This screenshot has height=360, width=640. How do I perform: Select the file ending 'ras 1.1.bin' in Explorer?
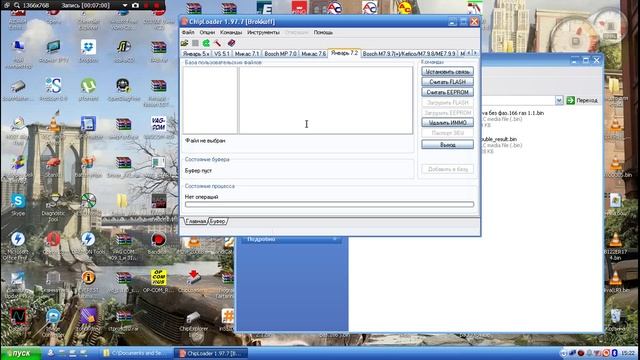pyautogui.click(x=513, y=113)
